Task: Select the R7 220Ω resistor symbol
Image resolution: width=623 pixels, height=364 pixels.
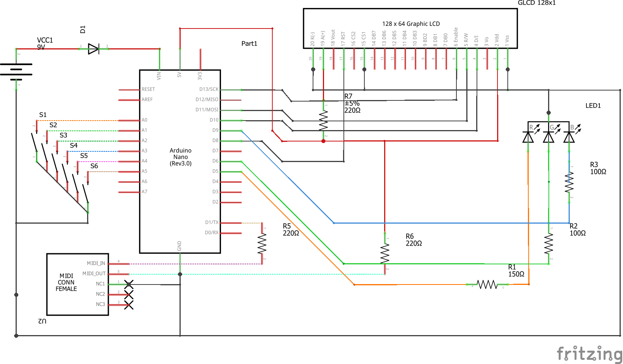Action: click(323, 120)
